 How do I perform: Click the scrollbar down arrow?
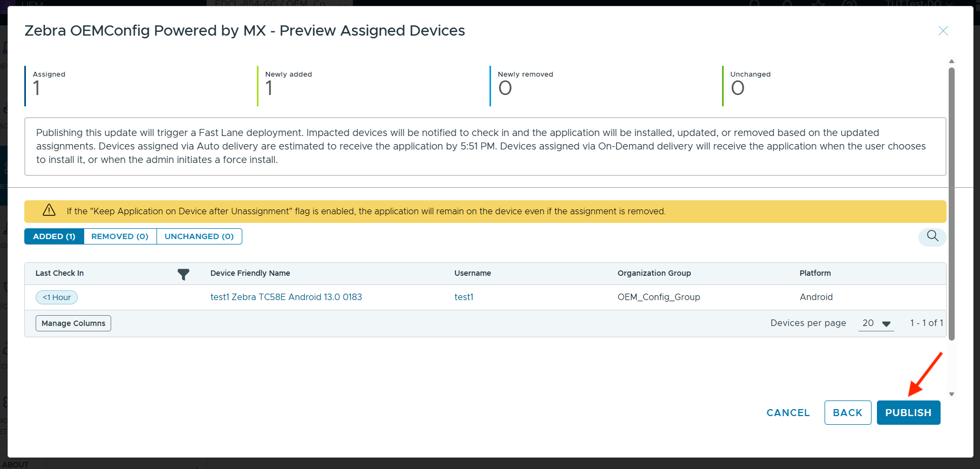[x=951, y=394]
